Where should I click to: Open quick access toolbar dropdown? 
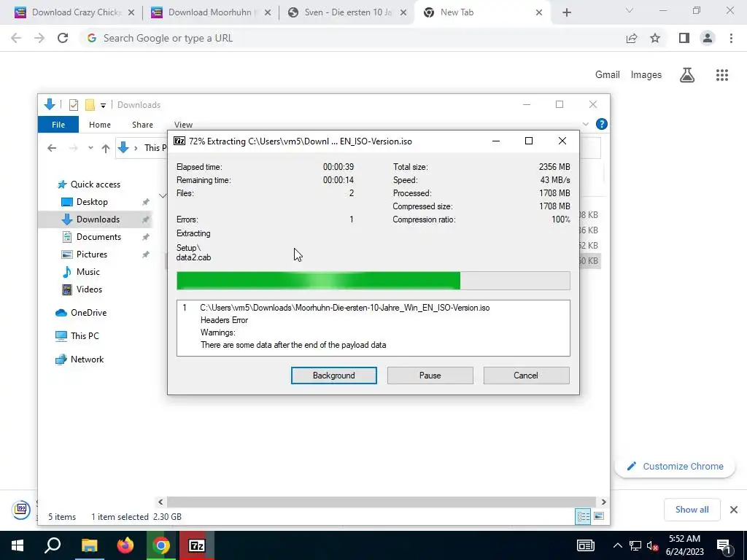point(103,105)
